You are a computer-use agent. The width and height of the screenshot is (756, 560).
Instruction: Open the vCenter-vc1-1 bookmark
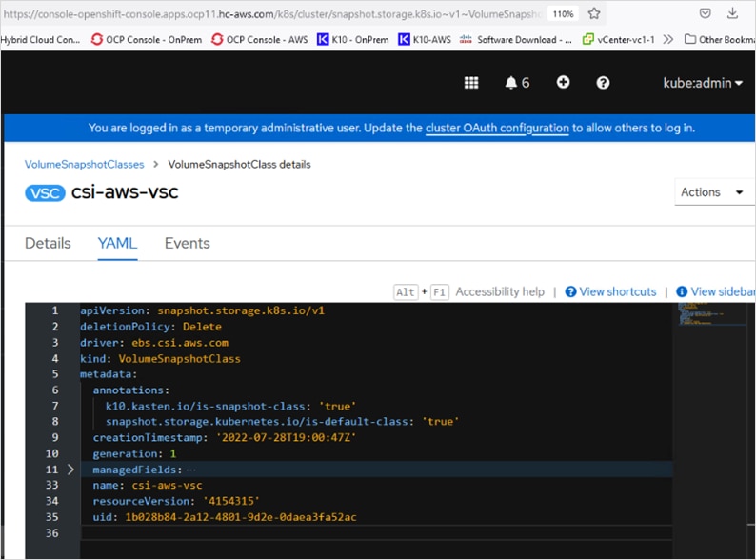619,40
